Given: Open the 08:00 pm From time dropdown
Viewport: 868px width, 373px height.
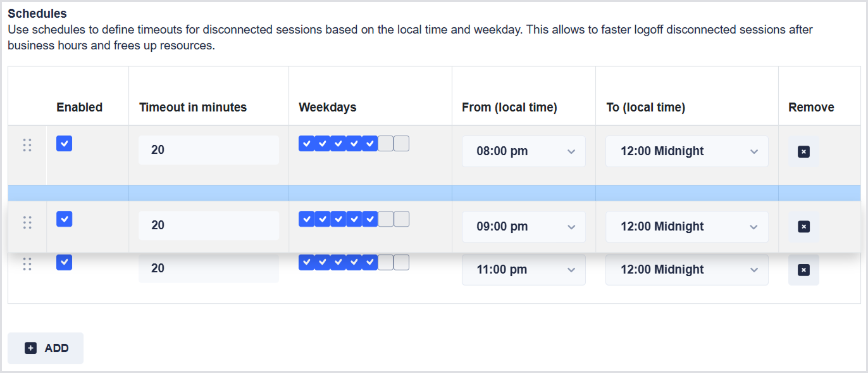Looking at the screenshot, I should [523, 151].
